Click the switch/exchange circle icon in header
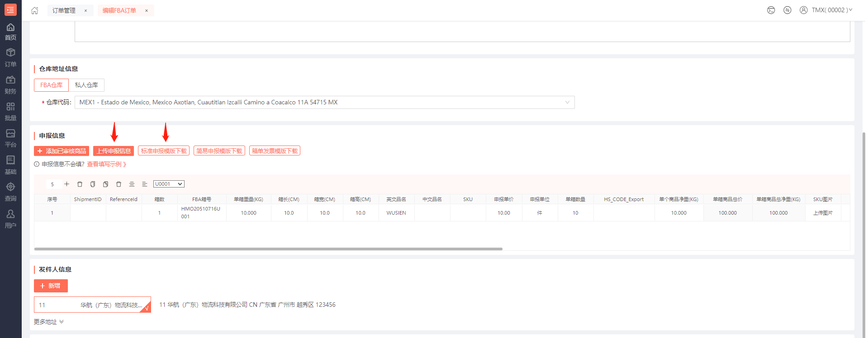The width and height of the screenshot is (868, 338). point(787,10)
